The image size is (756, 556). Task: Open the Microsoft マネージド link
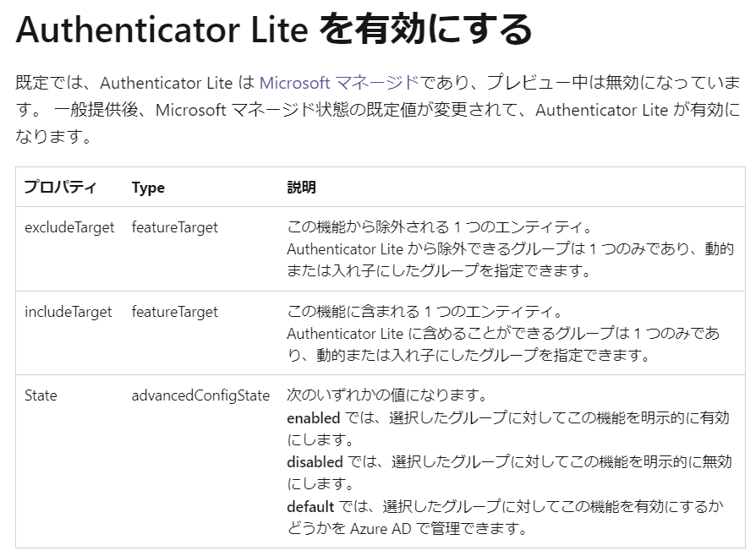339,83
